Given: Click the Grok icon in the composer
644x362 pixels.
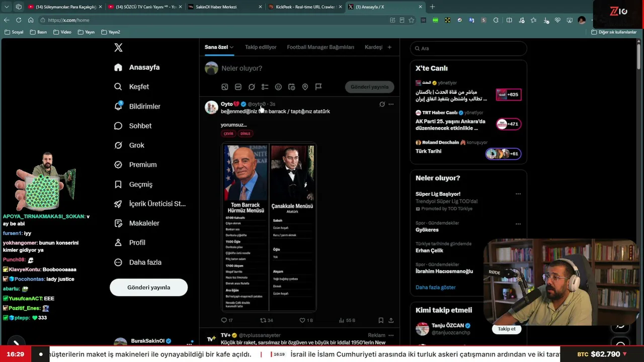Looking at the screenshot, I should tap(252, 87).
